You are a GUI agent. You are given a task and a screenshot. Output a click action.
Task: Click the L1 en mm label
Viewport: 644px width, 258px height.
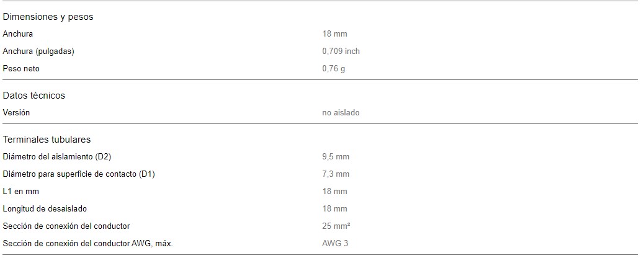pos(21,192)
